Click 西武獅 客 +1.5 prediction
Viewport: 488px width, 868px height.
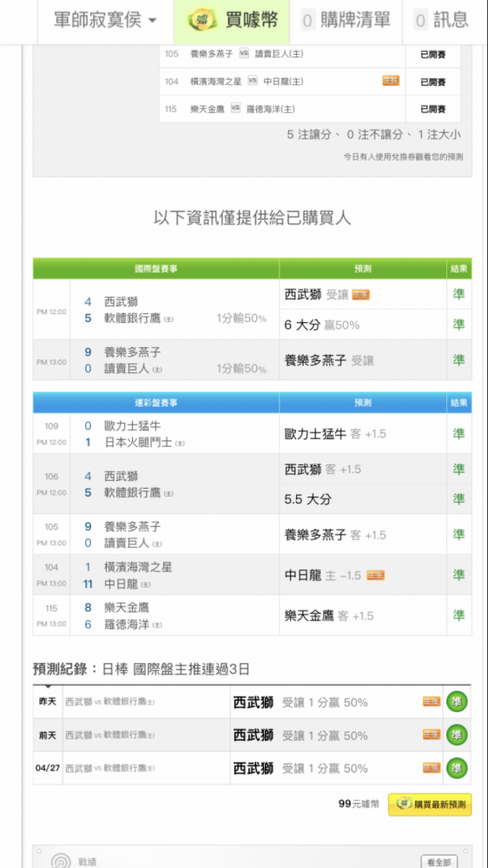pyautogui.click(x=322, y=470)
